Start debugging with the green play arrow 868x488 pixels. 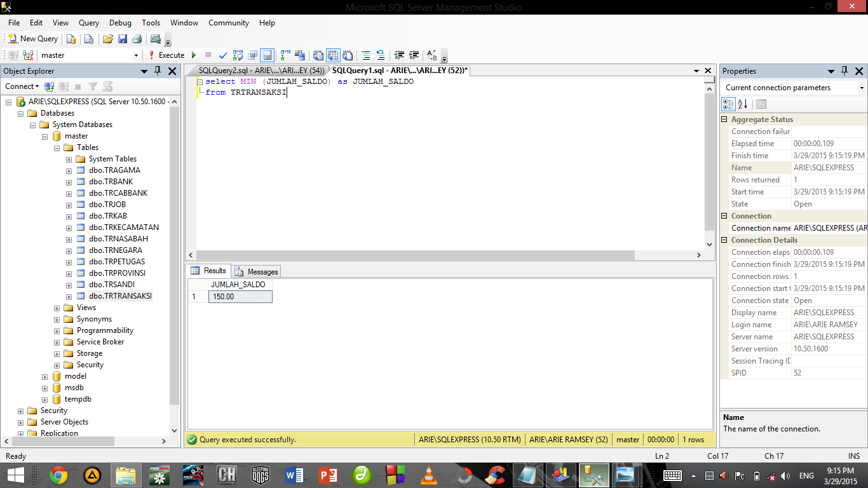194,55
